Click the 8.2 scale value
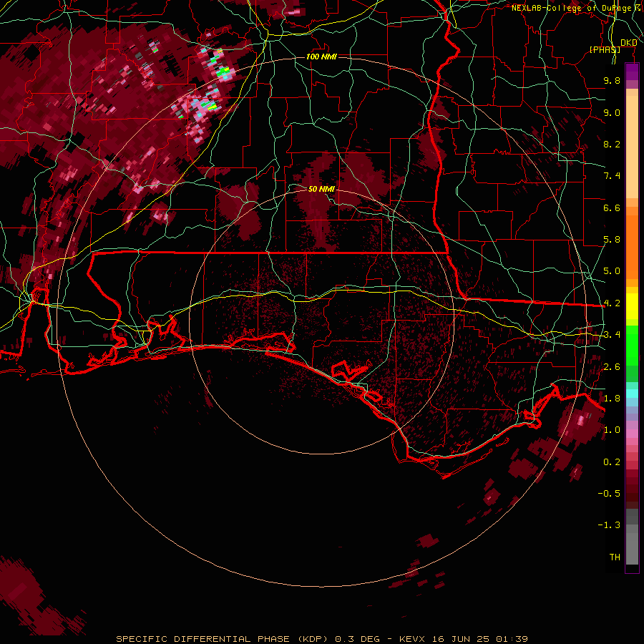The image size is (644, 644). click(612, 144)
